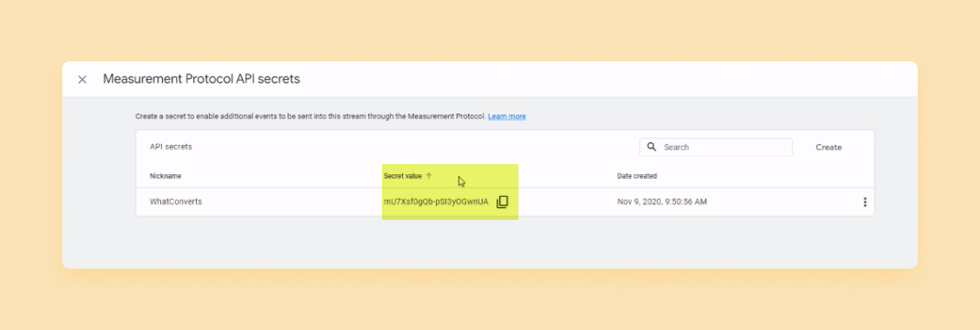The width and height of the screenshot is (980, 330).
Task: Open the three-dot menu for WhatConverts
Action: 865,202
